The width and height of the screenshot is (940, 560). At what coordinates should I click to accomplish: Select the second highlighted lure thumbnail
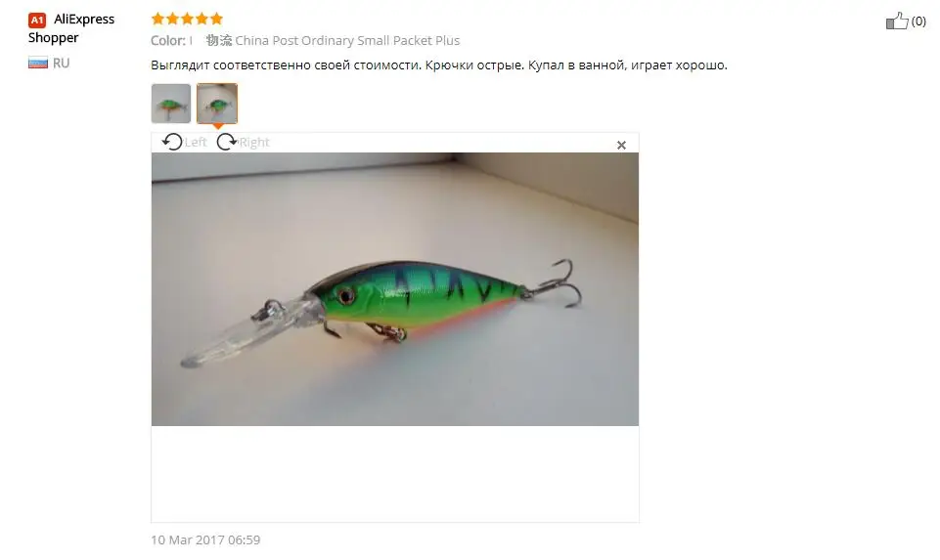pos(217,104)
